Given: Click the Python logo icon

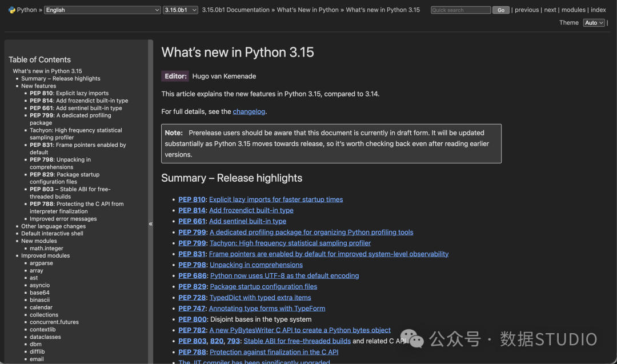Looking at the screenshot, I should 12,10.
